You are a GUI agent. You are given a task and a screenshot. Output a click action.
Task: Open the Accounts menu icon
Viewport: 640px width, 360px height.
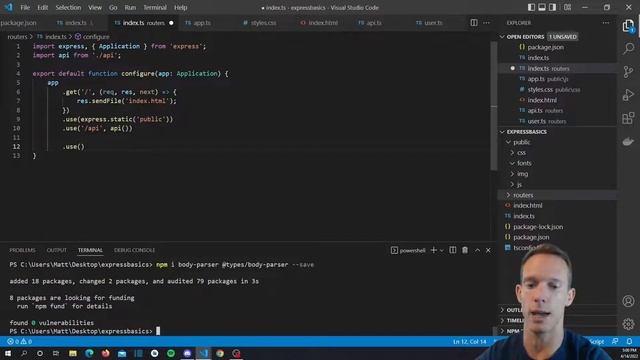pyautogui.click(x=628, y=301)
